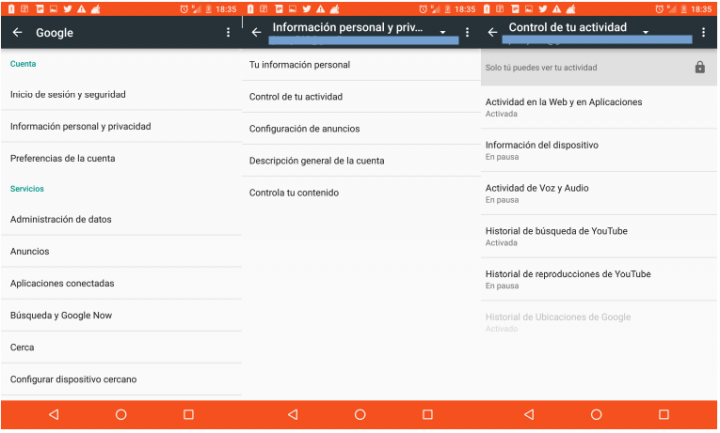
Task: Tap alarm clock icon in left status bar
Action: pos(184,9)
